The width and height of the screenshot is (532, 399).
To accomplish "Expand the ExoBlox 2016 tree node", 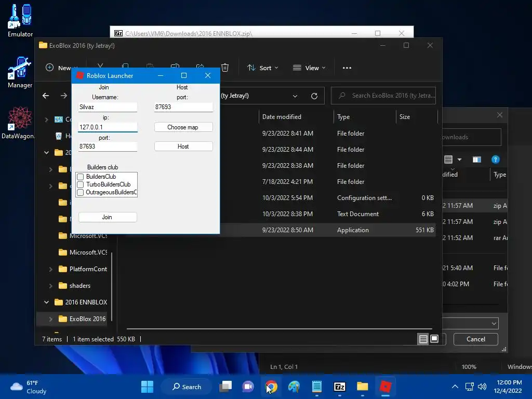I will (x=50, y=319).
